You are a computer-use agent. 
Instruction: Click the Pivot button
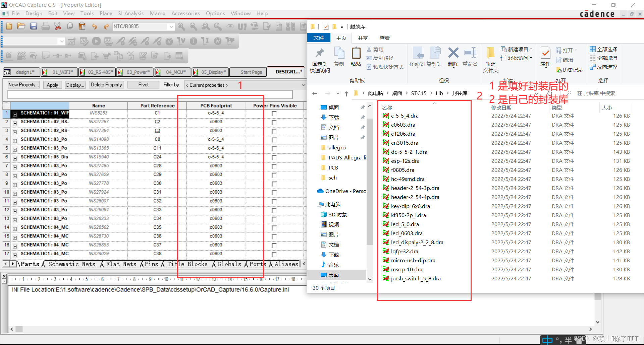pos(143,85)
